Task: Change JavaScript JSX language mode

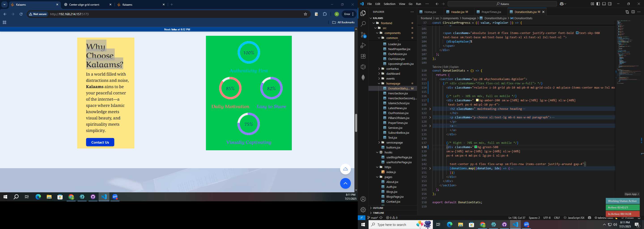Action: (x=576, y=218)
